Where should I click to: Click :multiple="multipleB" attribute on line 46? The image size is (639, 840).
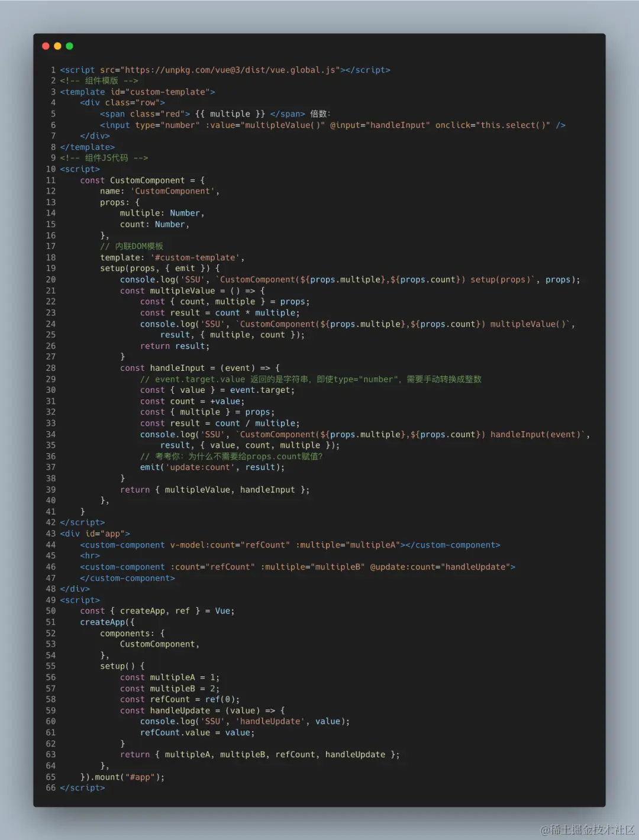(312, 567)
